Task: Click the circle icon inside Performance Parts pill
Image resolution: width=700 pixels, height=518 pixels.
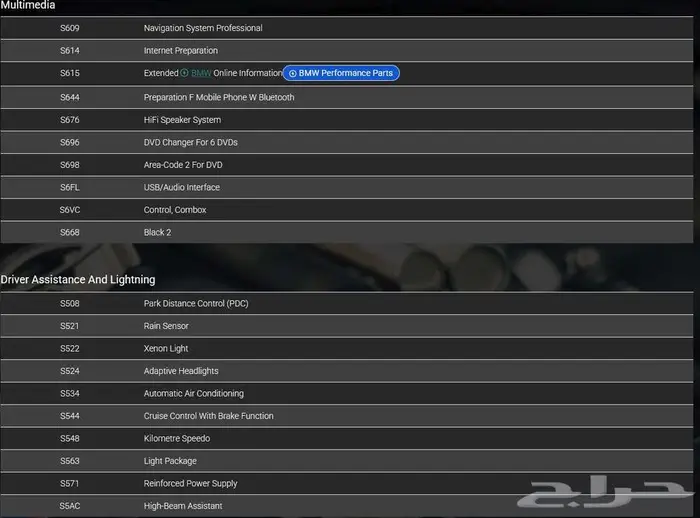Action: tap(292, 74)
